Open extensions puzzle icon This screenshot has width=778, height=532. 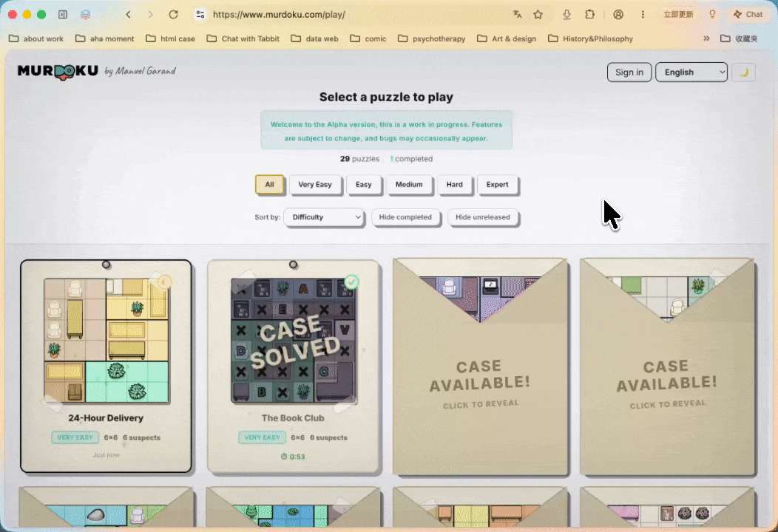[x=589, y=14]
